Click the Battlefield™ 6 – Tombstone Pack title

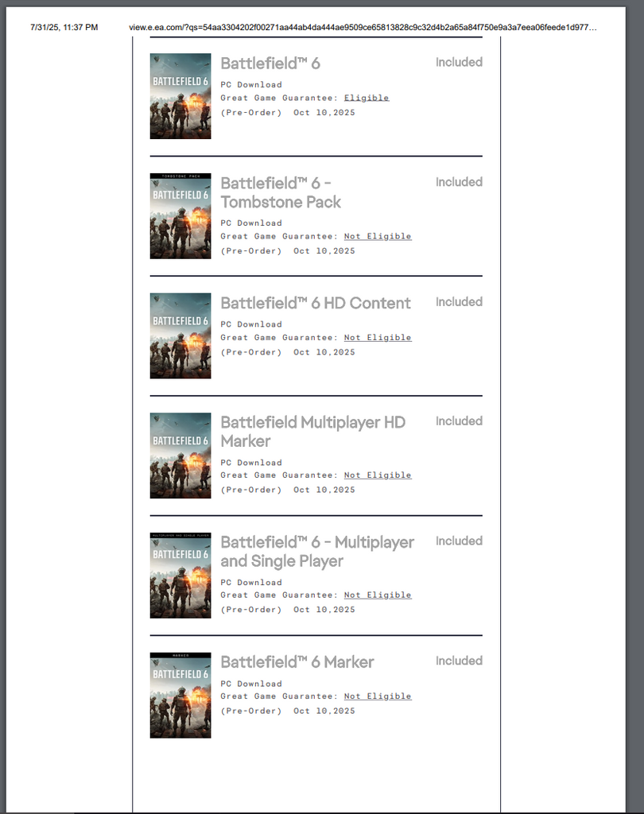tap(281, 192)
